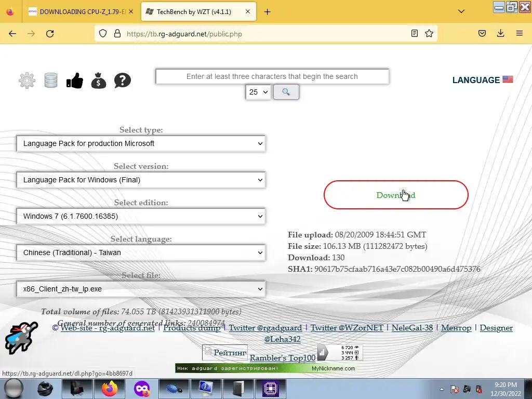Open Firefox hamburger application menu
Viewport: 532px width, 399px height.
click(x=520, y=33)
